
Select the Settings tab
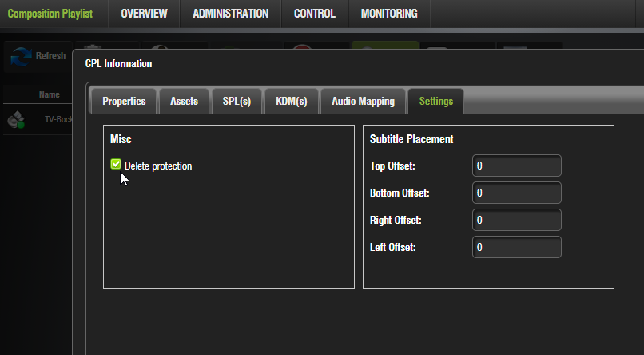pos(435,102)
